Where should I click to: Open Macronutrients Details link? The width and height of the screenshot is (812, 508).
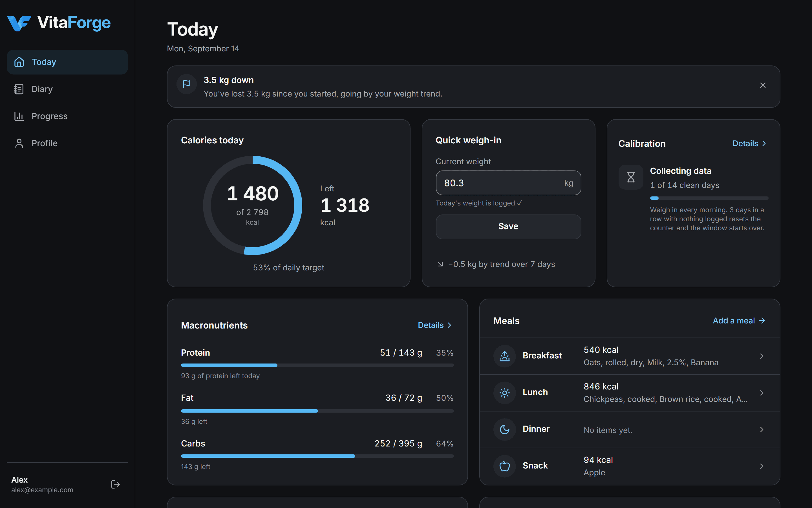[x=435, y=325]
